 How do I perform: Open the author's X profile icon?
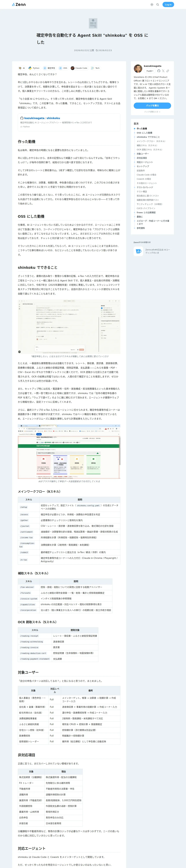163,71
